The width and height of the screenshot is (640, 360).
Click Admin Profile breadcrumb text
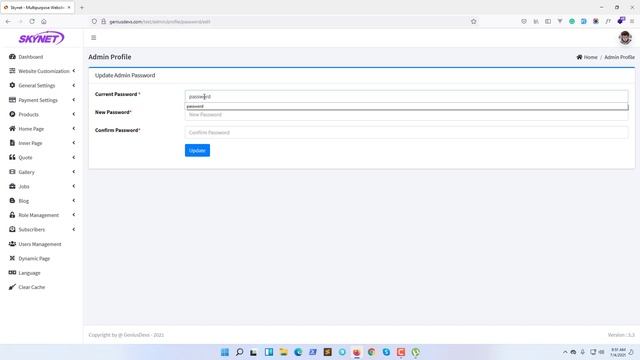tap(619, 57)
